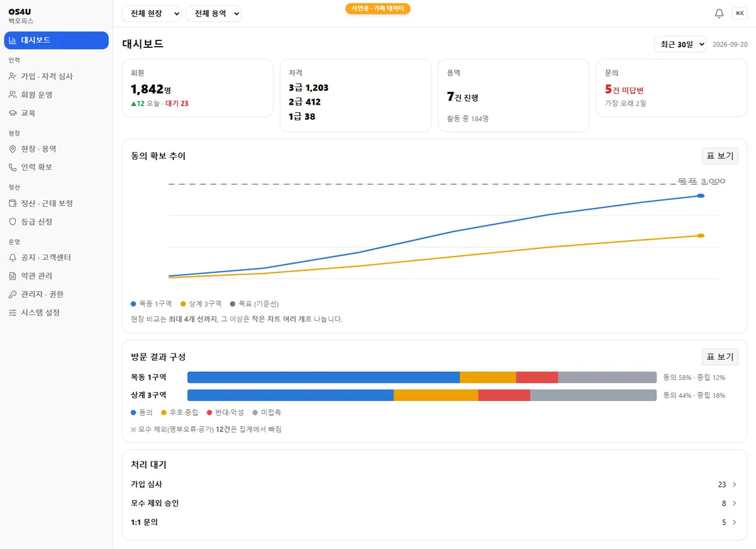This screenshot has height=549, width=756.
Task: Click the bell icon beside 공지 · 고객센터
Action: 13,258
